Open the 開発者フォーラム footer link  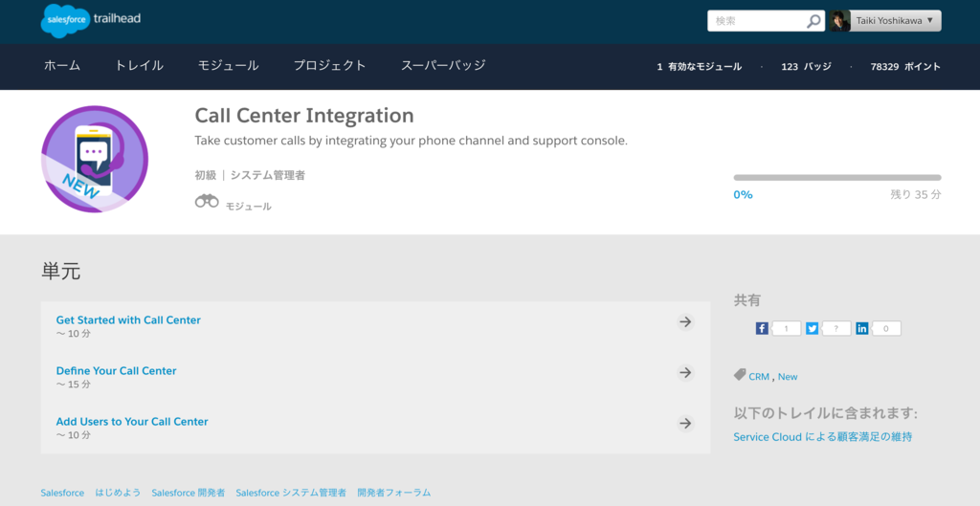(x=393, y=493)
